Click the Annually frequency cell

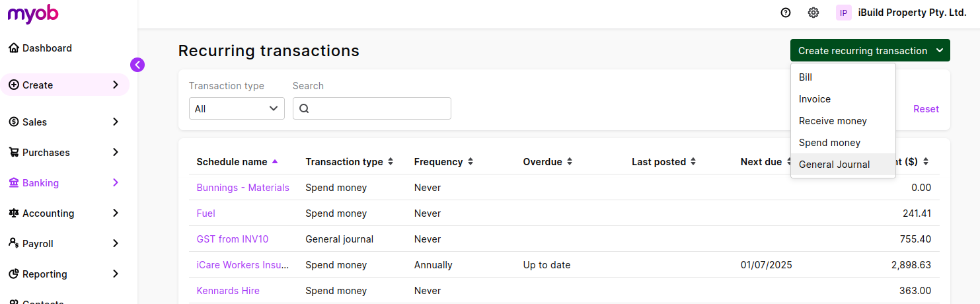point(433,265)
